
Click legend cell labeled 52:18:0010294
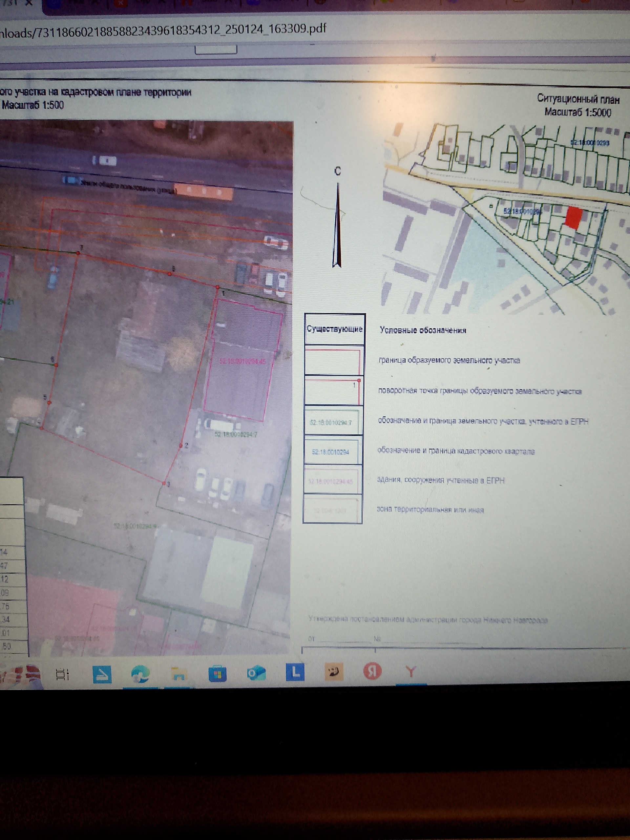(331, 451)
